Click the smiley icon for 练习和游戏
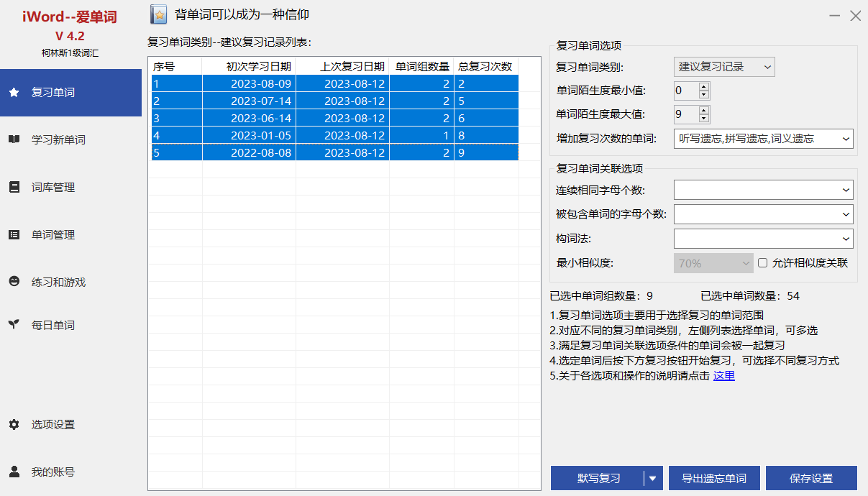The width and height of the screenshot is (868, 496). (14, 283)
